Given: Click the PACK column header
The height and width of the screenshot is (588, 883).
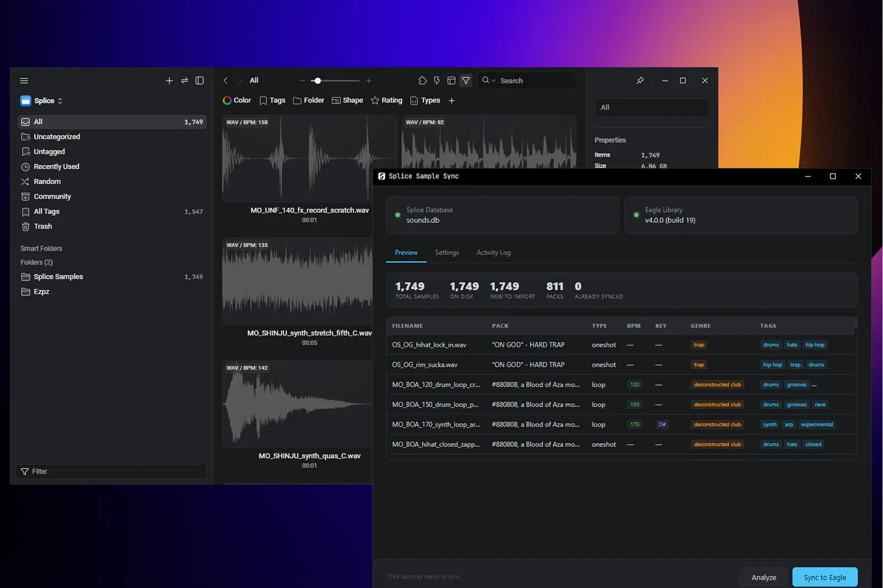Looking at the screenshot, I should click(x=500, y=326).
